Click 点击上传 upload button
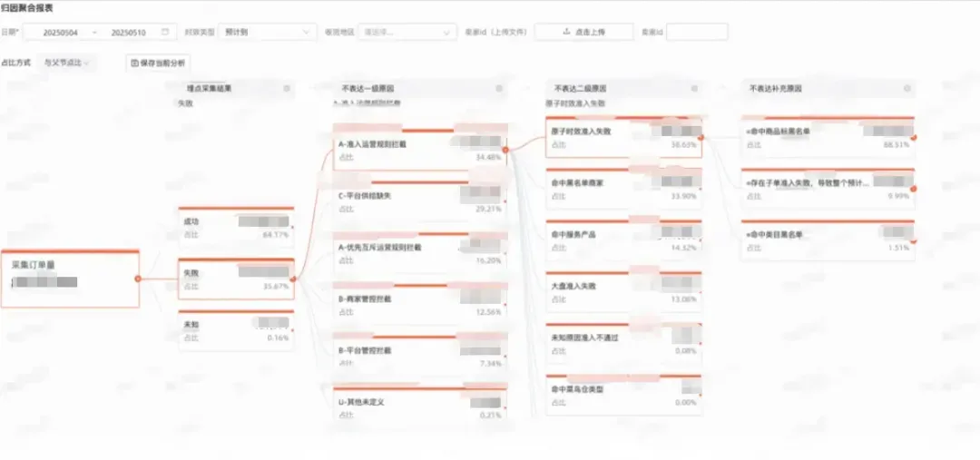Viewport: 980px width, 460px height. tap(583, 32)
